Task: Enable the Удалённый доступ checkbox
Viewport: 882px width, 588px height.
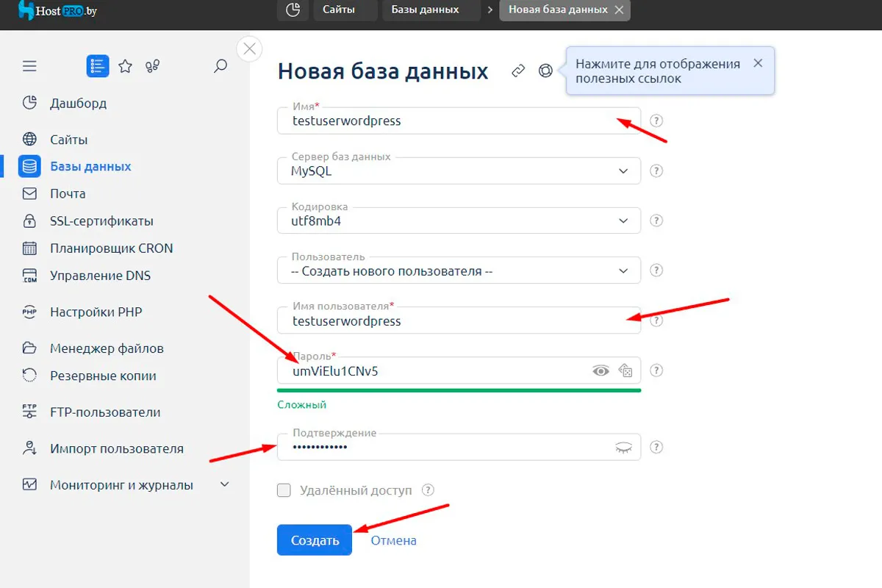Action: tap(284, 490)
